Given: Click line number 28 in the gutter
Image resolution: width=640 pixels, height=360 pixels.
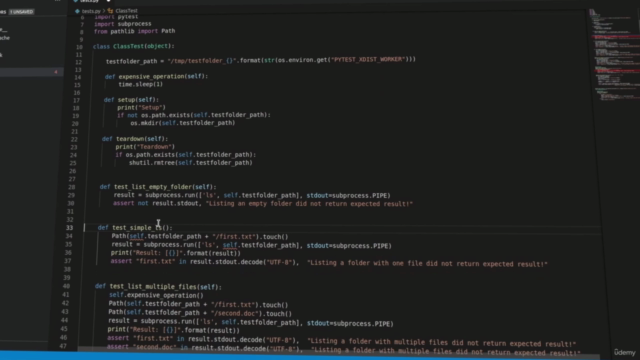Looking at the screenshot, I should [71, 187].
